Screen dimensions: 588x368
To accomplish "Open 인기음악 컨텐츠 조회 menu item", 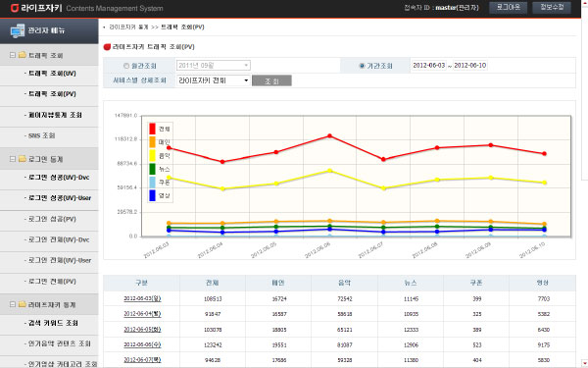I will point(59,343).
